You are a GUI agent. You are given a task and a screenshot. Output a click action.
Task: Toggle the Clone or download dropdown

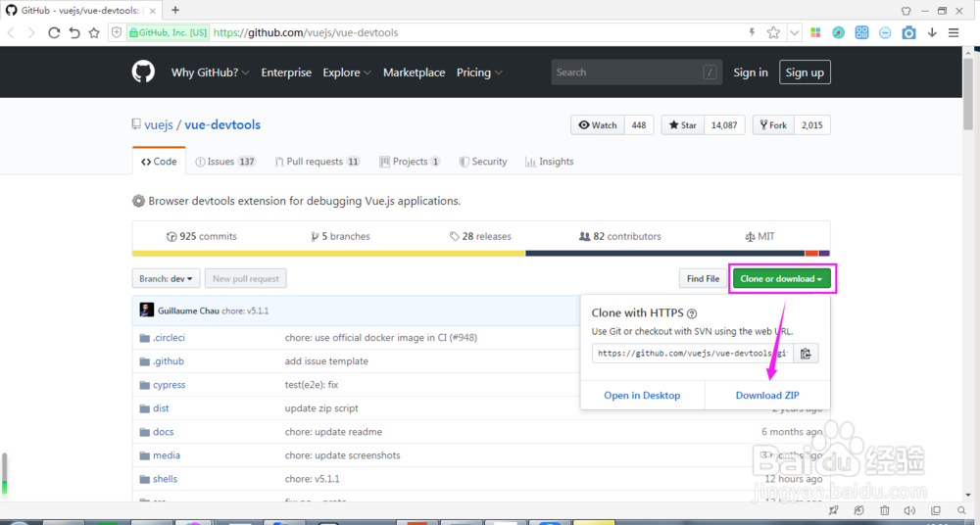tap(781, 279)
